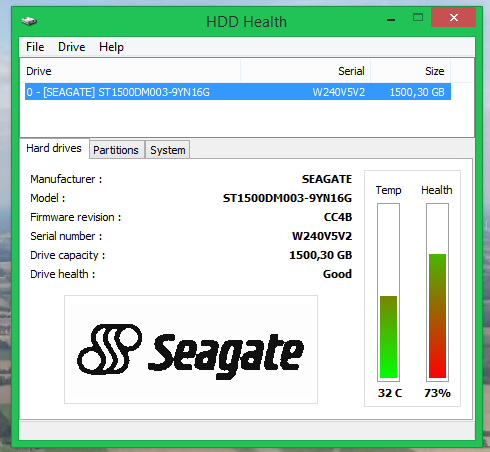This screenshot has width=490, height=452.
Task: Click the Temp label above the gauge
Action: click(x=388, y=190)
